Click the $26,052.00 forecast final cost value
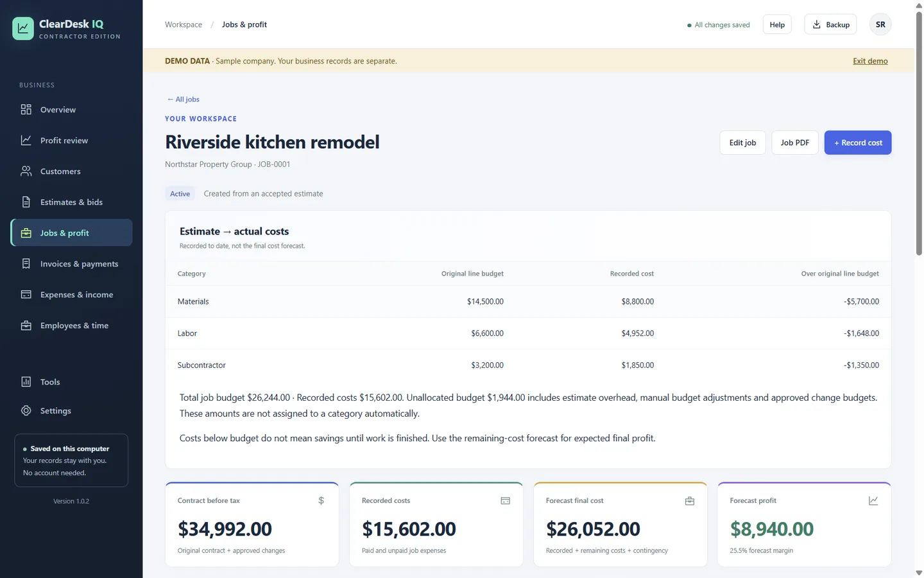Image resolution: width=924 pixels, height=578 pixels. click(x=593, y=529)
